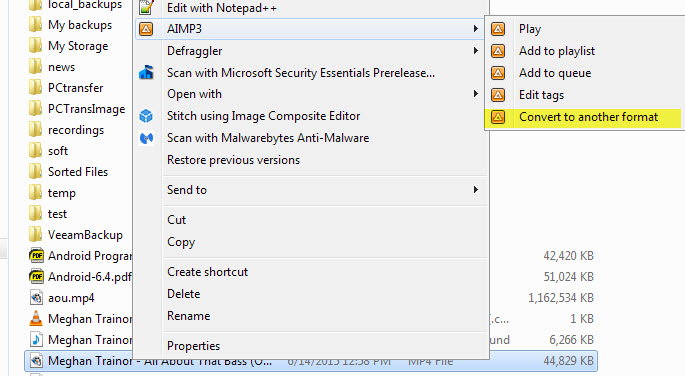The width and height of the screenshot is (685, 376).
Task: Click the My backups folder icon
Action: pos(35,25)
